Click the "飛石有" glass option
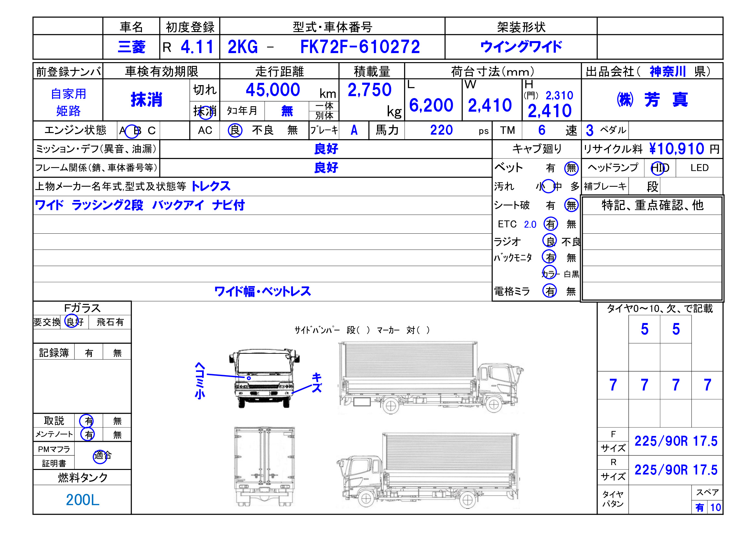The height and width of the screenshot is (535, 756). (110, 322)
